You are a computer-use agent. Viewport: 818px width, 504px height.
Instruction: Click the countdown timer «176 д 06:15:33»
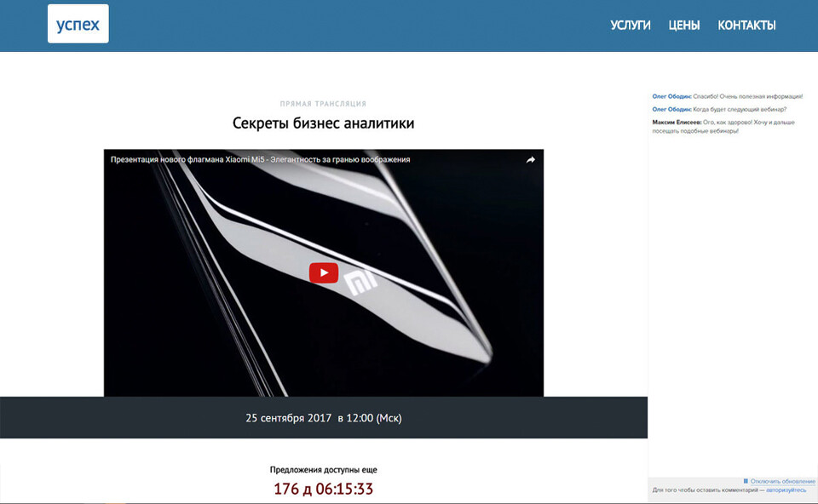324,489
